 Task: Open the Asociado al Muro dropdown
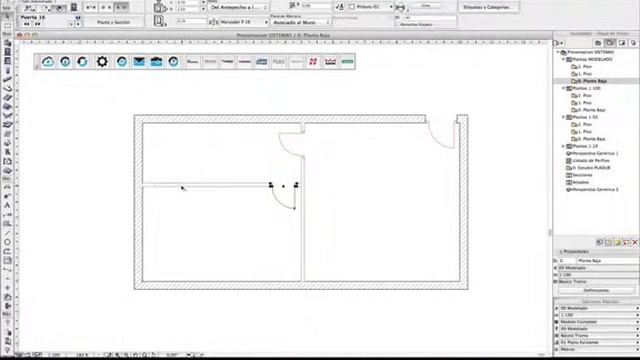(x=301, y=22)
